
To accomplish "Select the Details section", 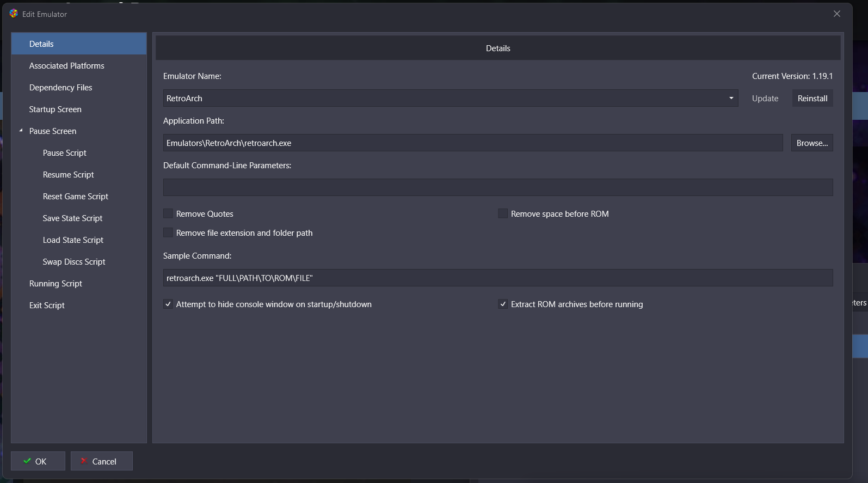I will coord(79,44).
